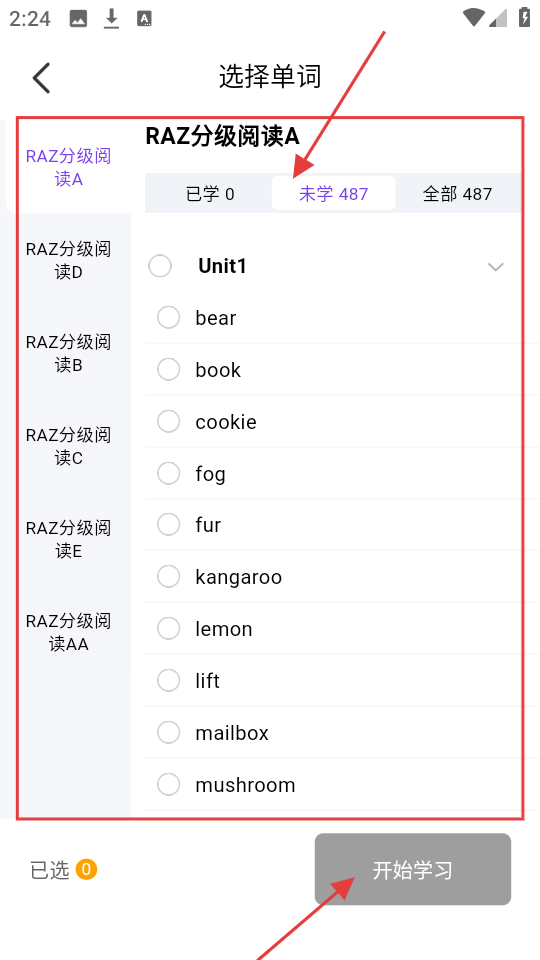The width and height of the screenshot is (540, 960).
Task: Open RAZ分级阅读AA in the sidebar
Action: [x=69, y=632]
